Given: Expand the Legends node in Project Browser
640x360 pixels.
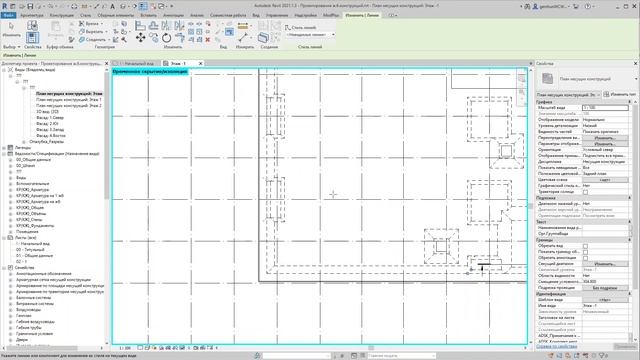Looking at the screenshot, I should (4, 148).
